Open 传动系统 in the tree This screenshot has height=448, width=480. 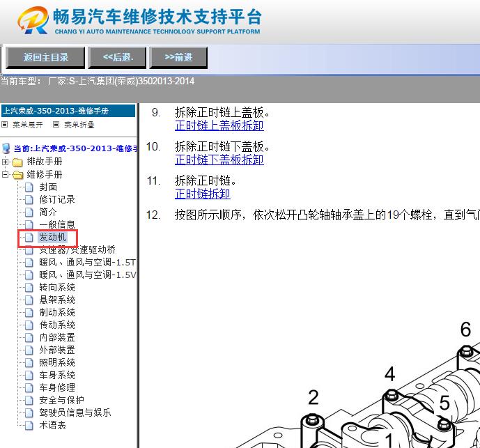click(57, 325)
